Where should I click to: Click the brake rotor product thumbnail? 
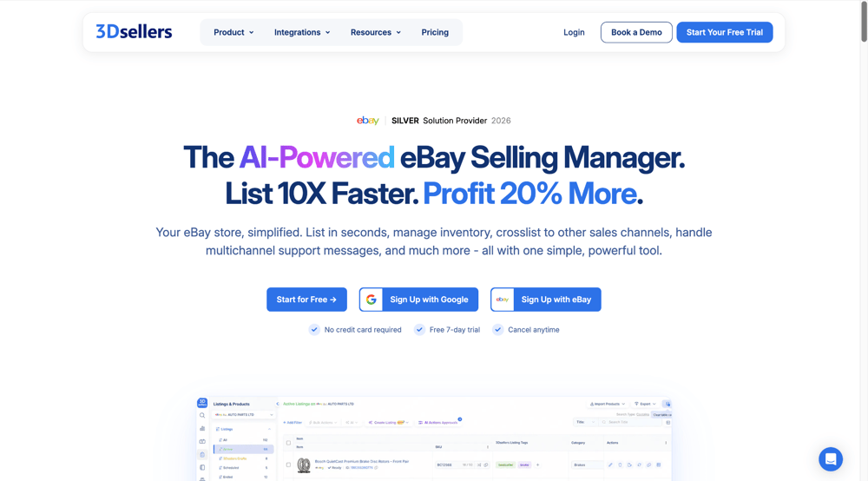click(x=304, y=465)
